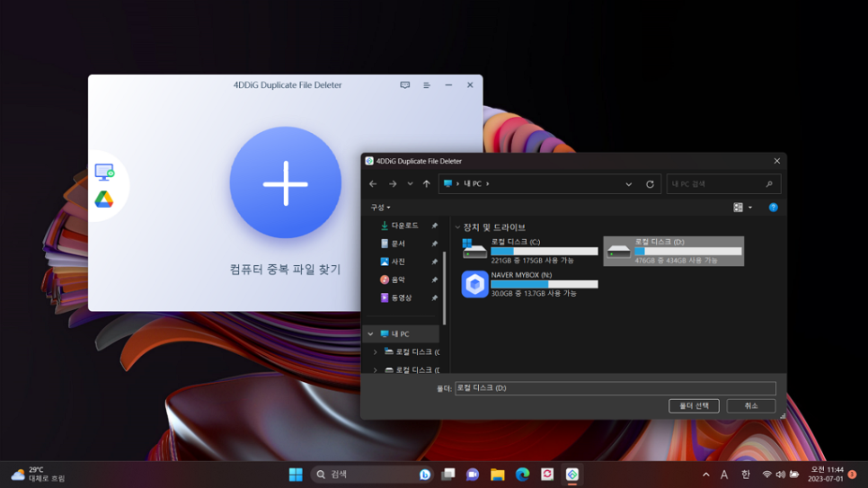
Task: Open recent locations dropdown arrow
Action: point(411,184)
